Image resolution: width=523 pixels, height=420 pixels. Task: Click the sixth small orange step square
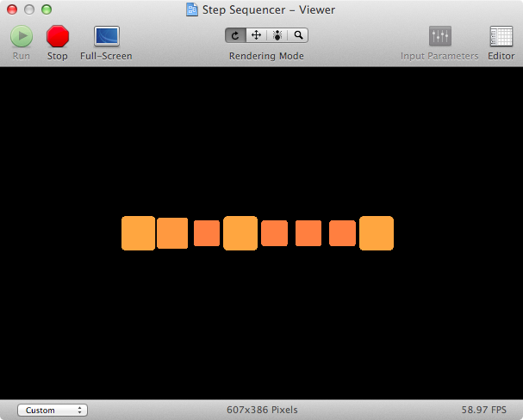coord(308,233)
